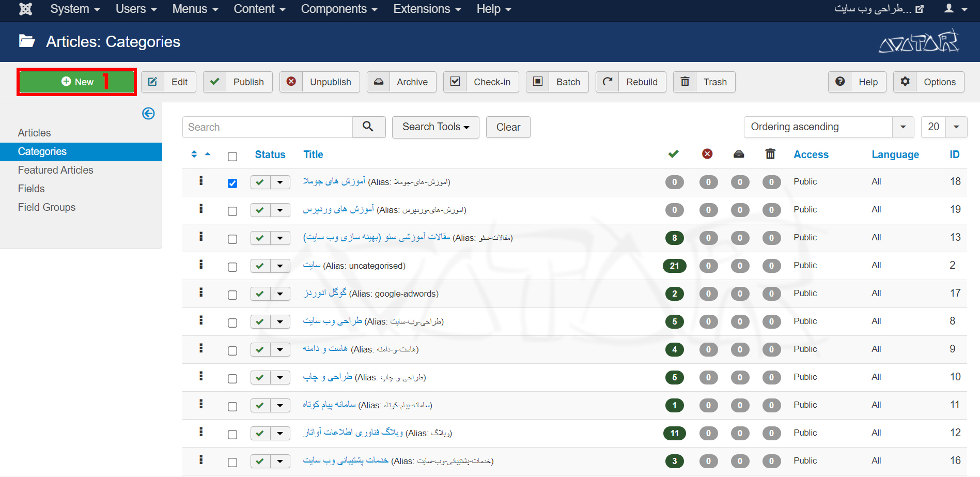
Task: Sort by trashed items trash column icon
Action: point(770,154)
